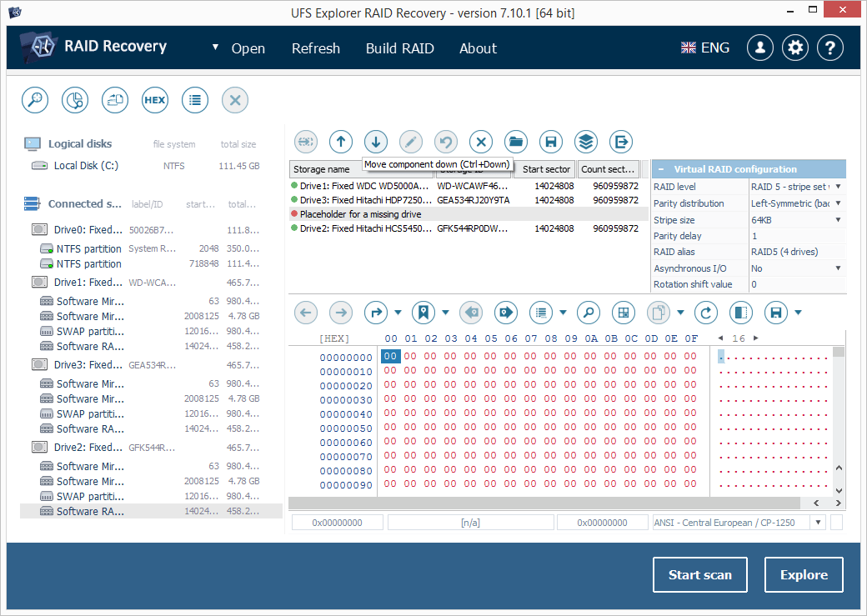Click Move component down arrow icon
This screenshot has height=616, width=867.
(x=376, y=142)
